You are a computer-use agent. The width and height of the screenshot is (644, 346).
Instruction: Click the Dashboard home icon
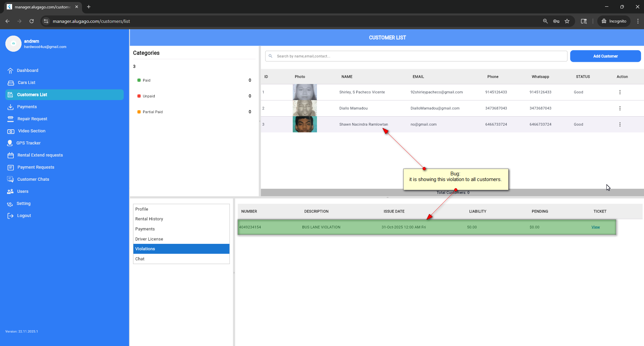10,71
